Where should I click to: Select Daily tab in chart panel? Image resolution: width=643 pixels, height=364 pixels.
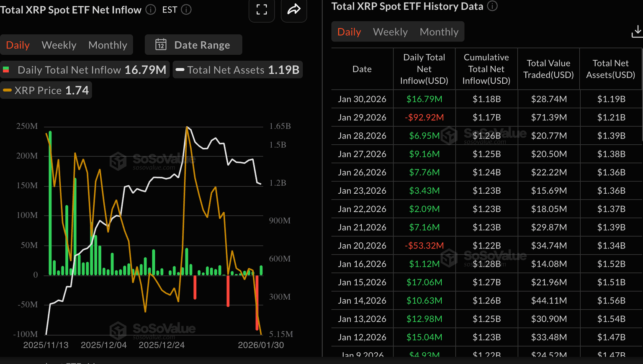coord(18,45)
